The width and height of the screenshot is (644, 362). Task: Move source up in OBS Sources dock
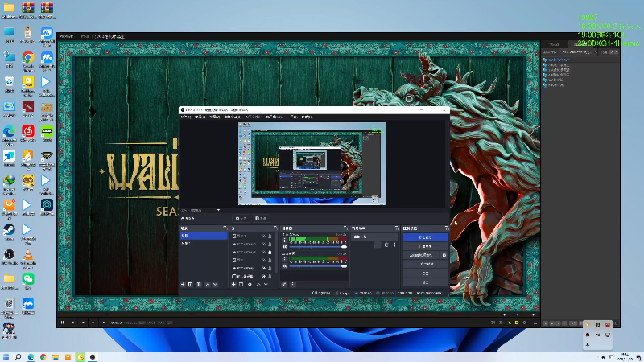pos(258,285)
